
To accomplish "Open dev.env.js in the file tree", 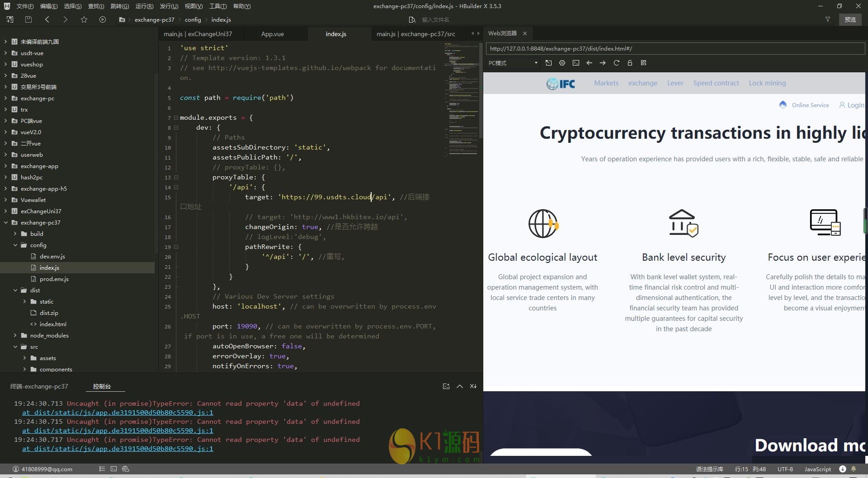I will click(52, 256).
